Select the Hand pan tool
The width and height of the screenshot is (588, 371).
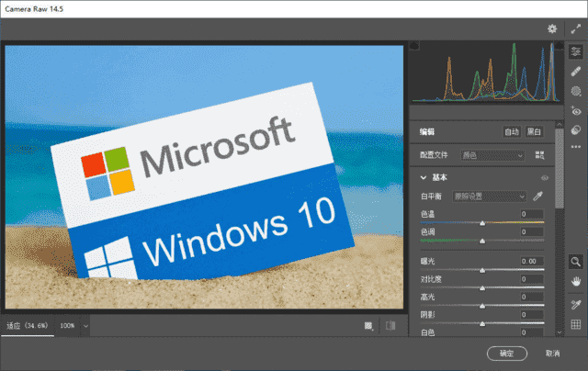576,281
